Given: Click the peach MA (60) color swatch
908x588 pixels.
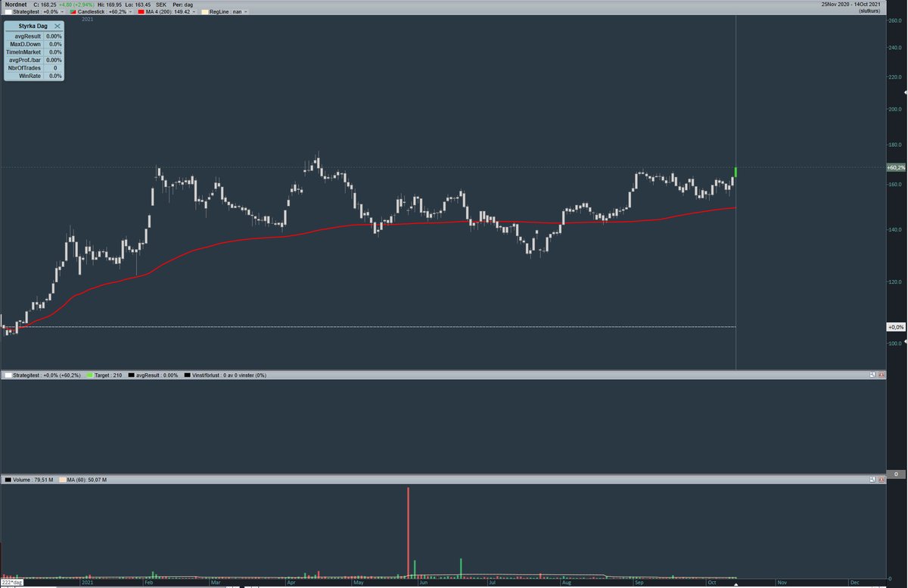Looking at the screenshot, I should pos(62,480).
